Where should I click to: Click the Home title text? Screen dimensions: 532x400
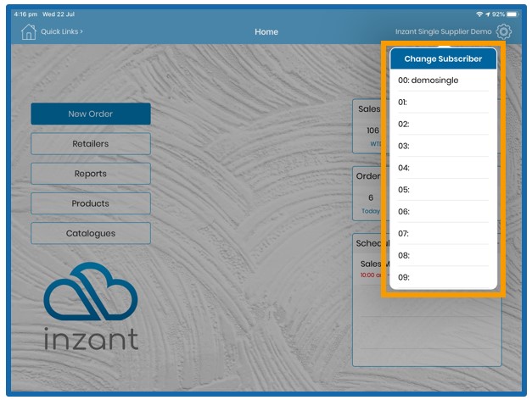click(x=266, y=32)
